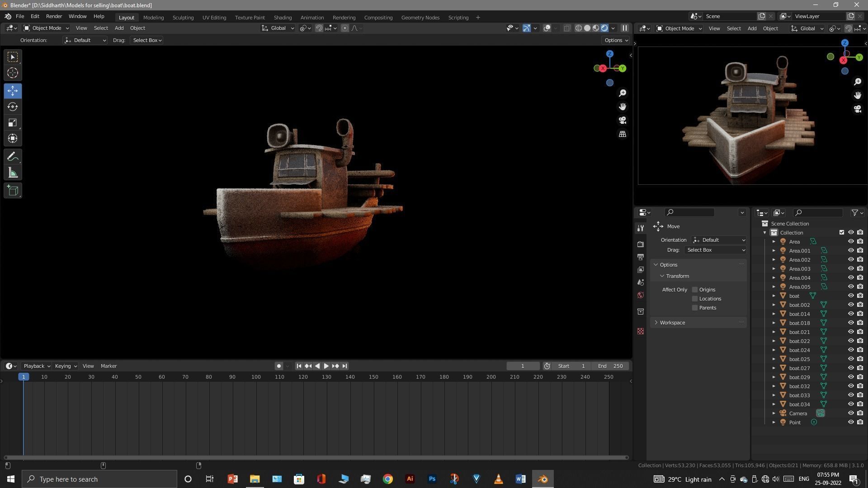Open the Render properties tab

tap(641, 244)
